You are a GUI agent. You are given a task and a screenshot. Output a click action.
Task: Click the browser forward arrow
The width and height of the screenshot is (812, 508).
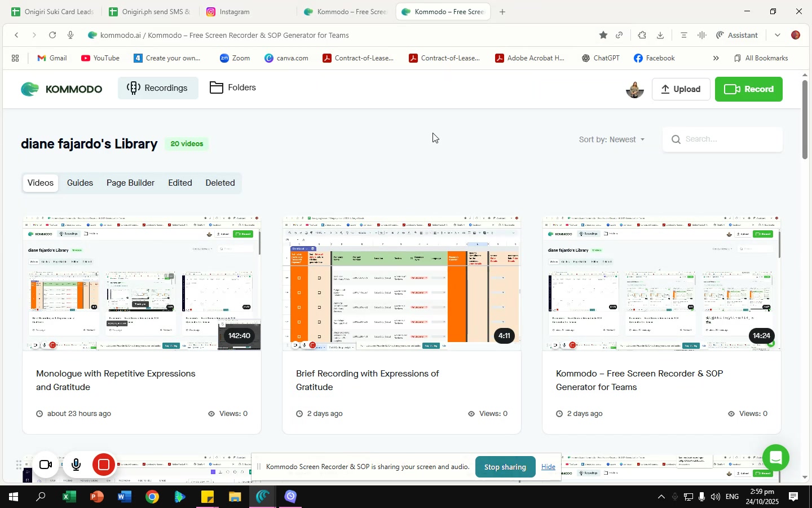coord(34,35)
